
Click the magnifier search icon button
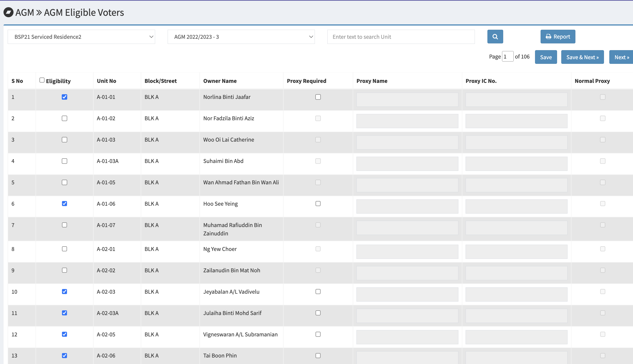tap(495, 37)
